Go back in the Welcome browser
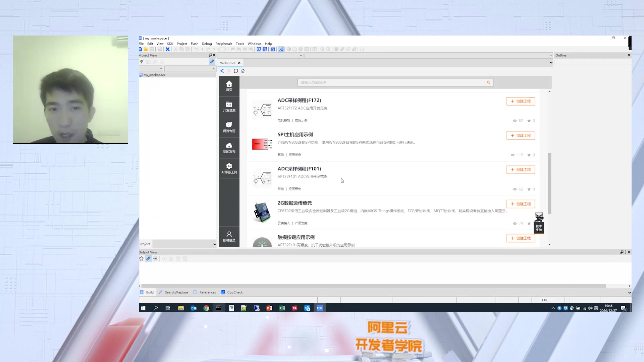644x362 pixels. point(222,71)
